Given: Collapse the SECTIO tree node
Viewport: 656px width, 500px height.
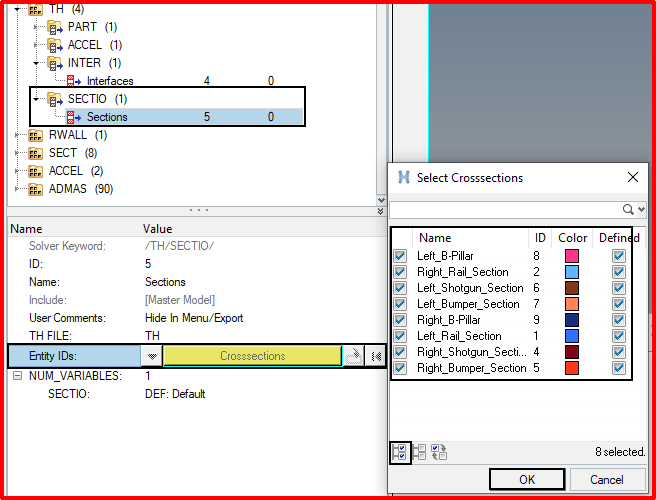Looking at the screenshot, I should [37, 99].
